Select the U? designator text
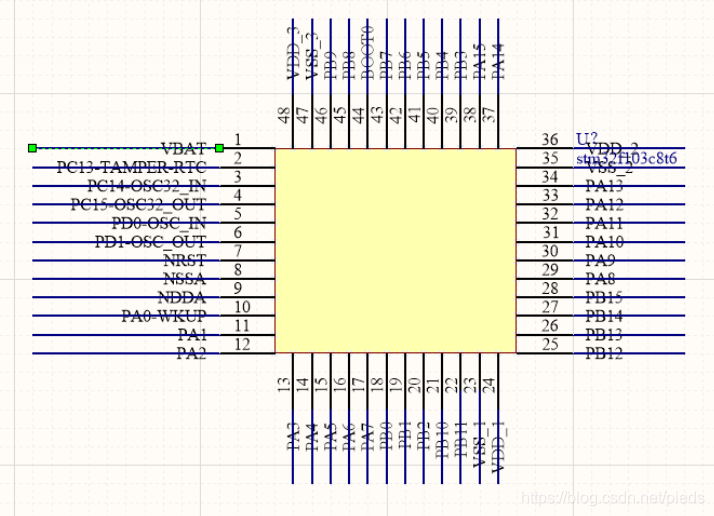Viewport: 714px width, 516px height. pyautogui.click(x=587, y=138)
